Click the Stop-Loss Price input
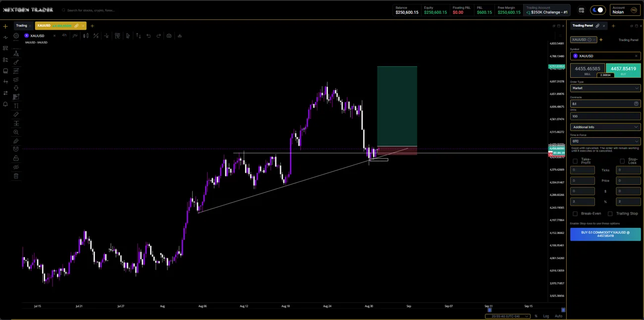 pos(628,180)
